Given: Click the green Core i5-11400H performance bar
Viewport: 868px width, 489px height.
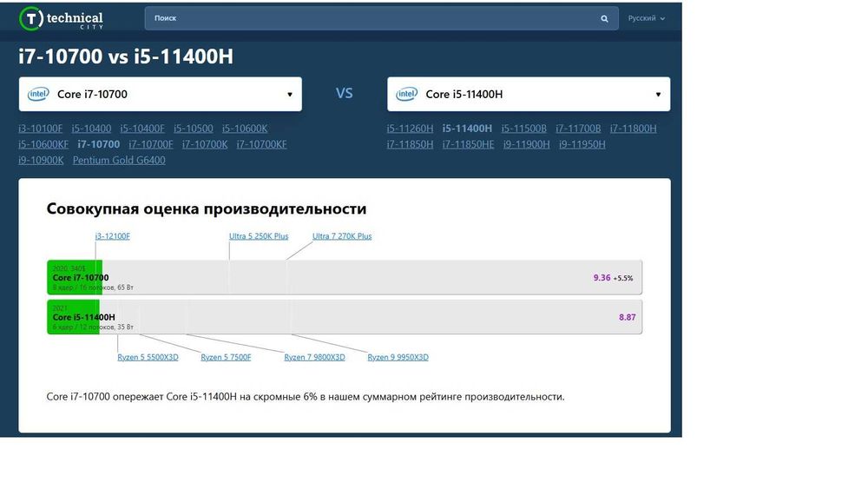Looking at the screenshot, I should point(73,317).
